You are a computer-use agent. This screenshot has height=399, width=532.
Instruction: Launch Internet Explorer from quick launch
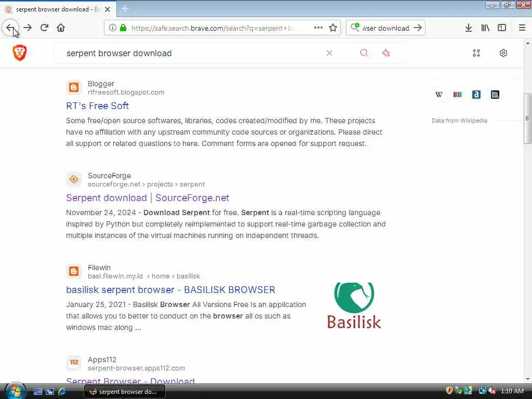(62, 392)
